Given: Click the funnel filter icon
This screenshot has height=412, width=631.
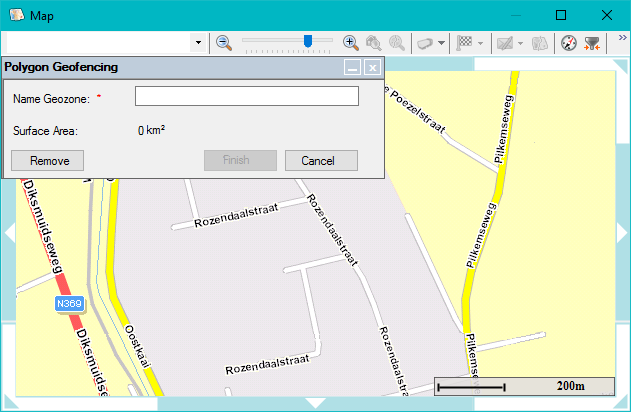Looking at the screenshot, I should [x=593, y=43].
